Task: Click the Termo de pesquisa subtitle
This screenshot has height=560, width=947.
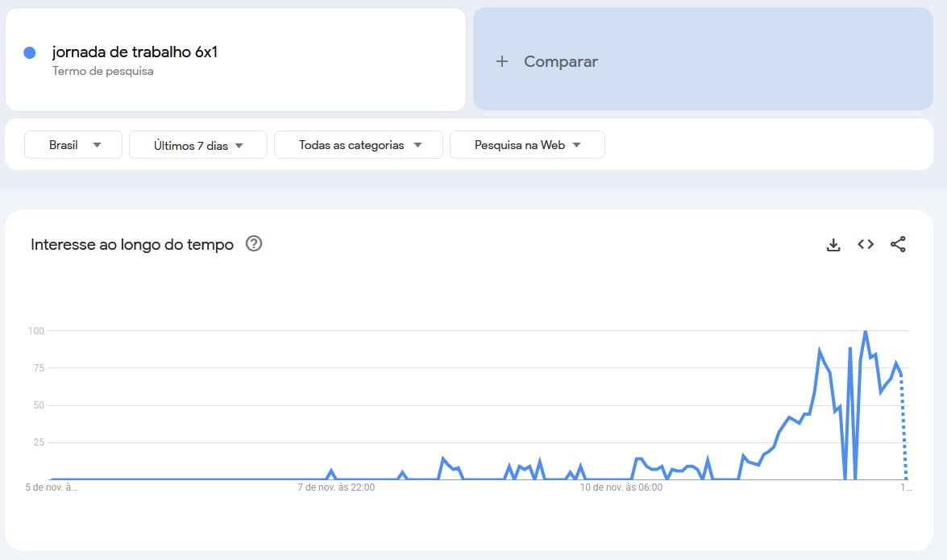Action: click(x=103, y=71)
